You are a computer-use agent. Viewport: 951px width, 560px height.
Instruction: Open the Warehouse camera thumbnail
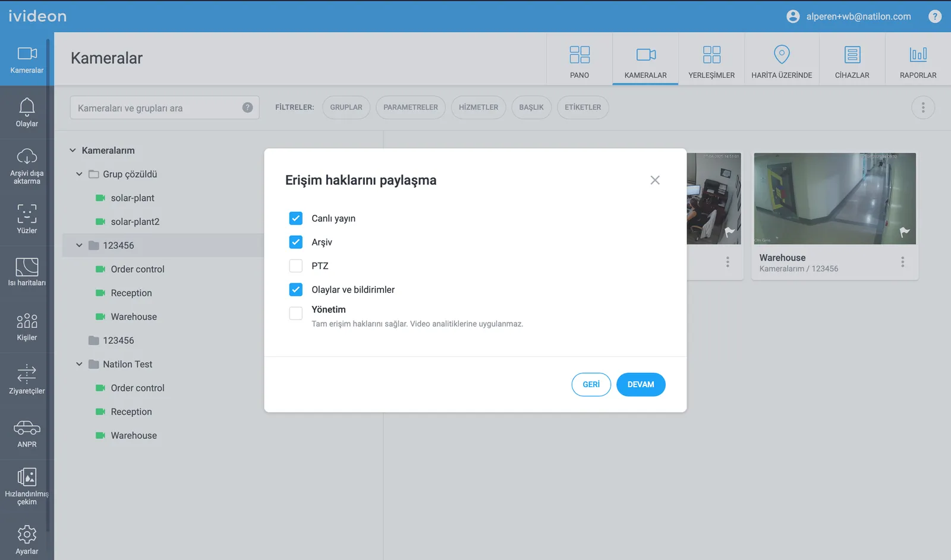(x=835, y=199)
